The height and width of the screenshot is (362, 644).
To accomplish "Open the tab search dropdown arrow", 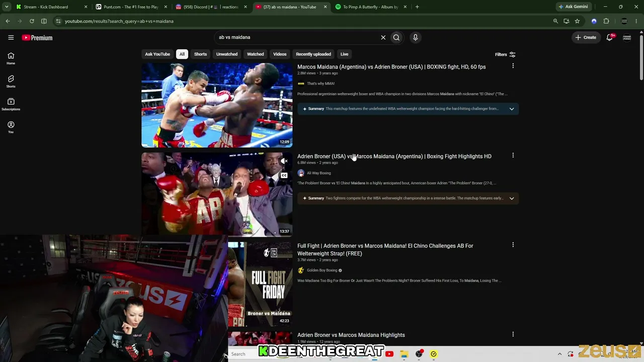I will click(7, 7).
